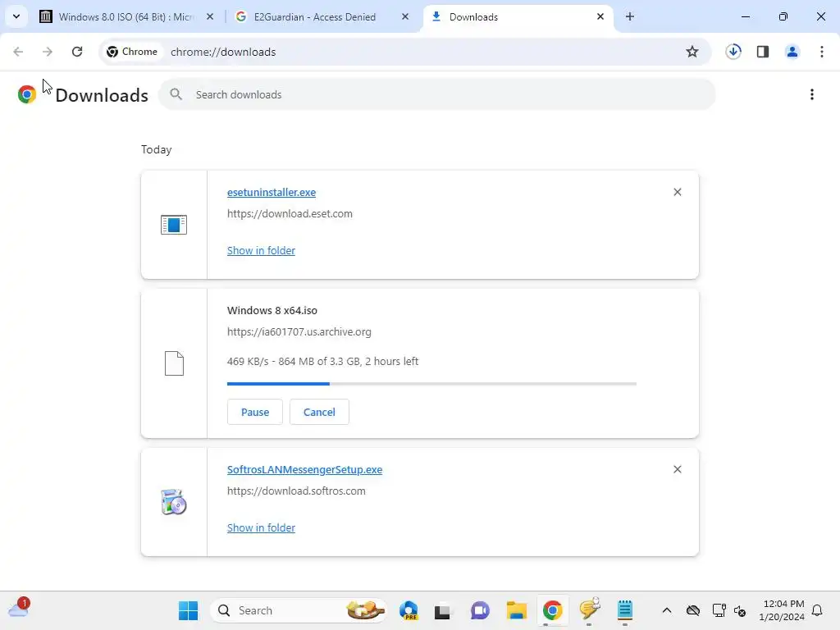Click the 469 KB/s download status text
The image size is (840, 630).
coord(322,361)
